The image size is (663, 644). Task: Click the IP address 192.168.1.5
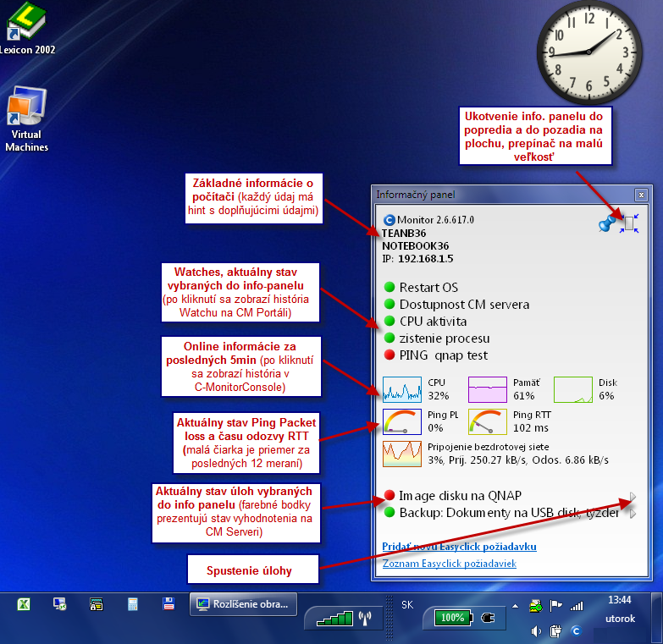pyautogui.click(x=425, y=259)
